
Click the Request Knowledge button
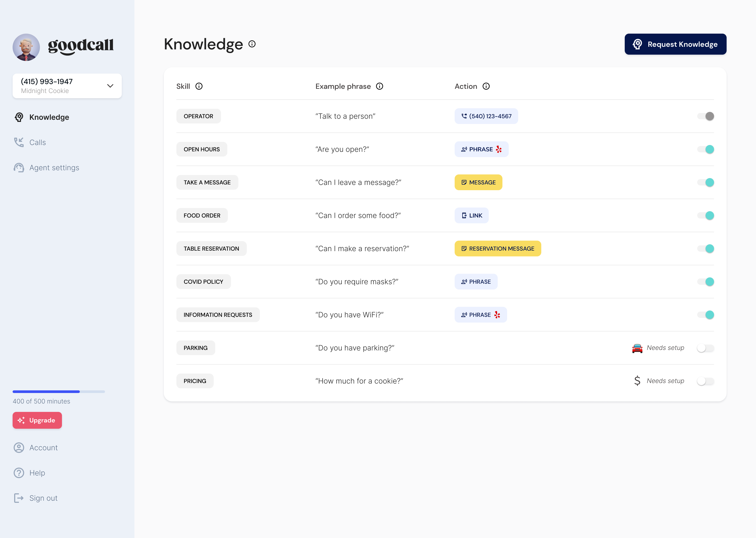(675, 44)
